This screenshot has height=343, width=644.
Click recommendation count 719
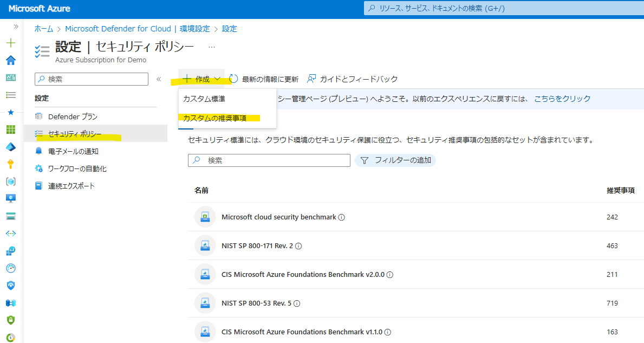coord(612,303)
